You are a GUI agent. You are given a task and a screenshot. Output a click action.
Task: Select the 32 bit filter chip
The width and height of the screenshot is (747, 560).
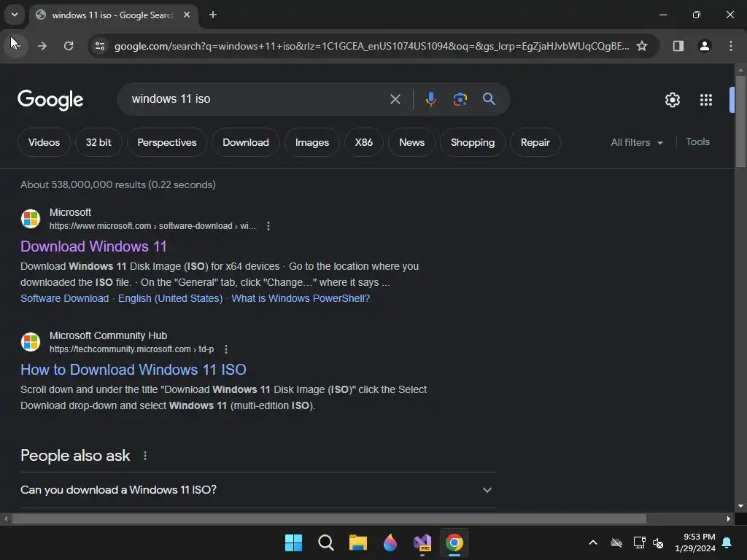98,142
